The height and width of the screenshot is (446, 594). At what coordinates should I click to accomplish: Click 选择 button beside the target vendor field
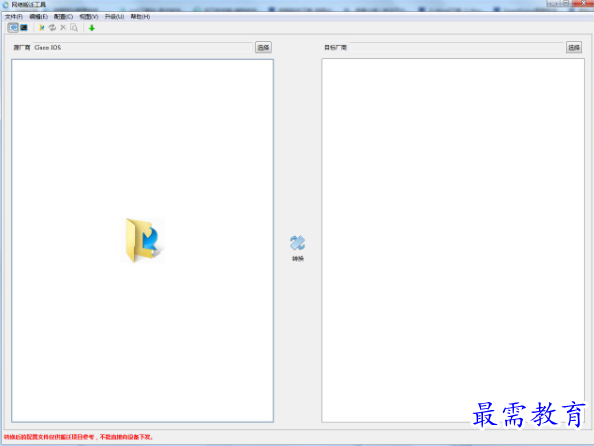(x=574, y=47)
